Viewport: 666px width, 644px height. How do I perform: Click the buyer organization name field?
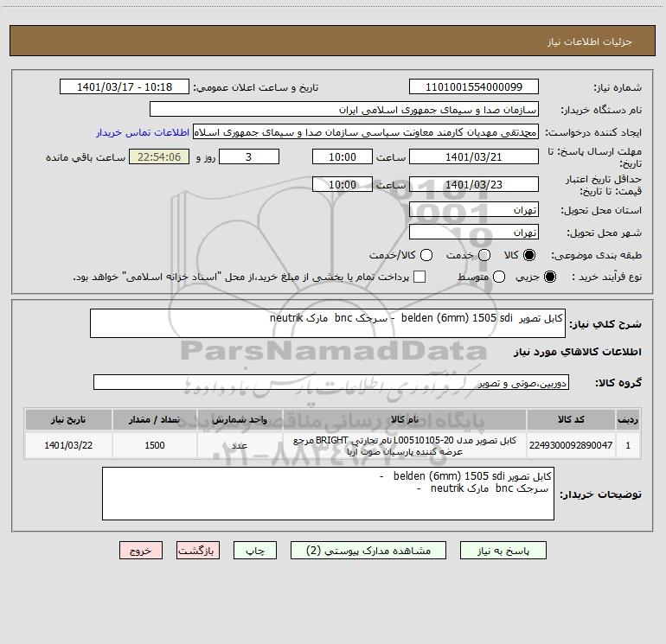point(344,109)
